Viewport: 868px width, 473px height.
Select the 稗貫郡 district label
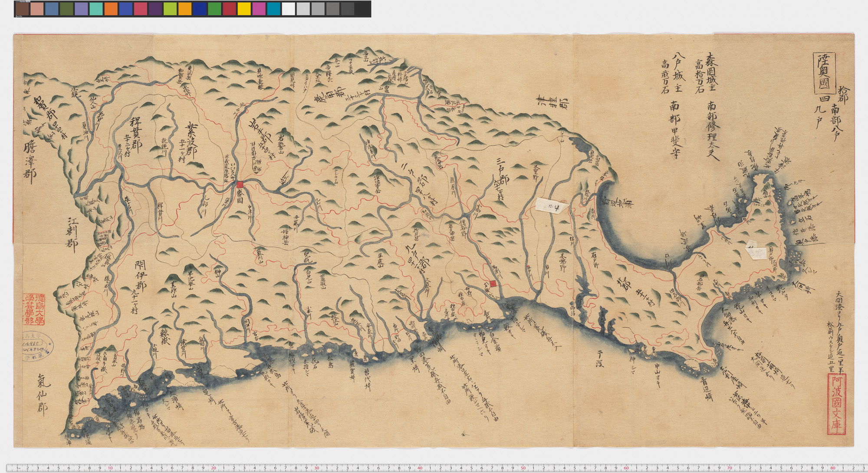pos(136,134)
